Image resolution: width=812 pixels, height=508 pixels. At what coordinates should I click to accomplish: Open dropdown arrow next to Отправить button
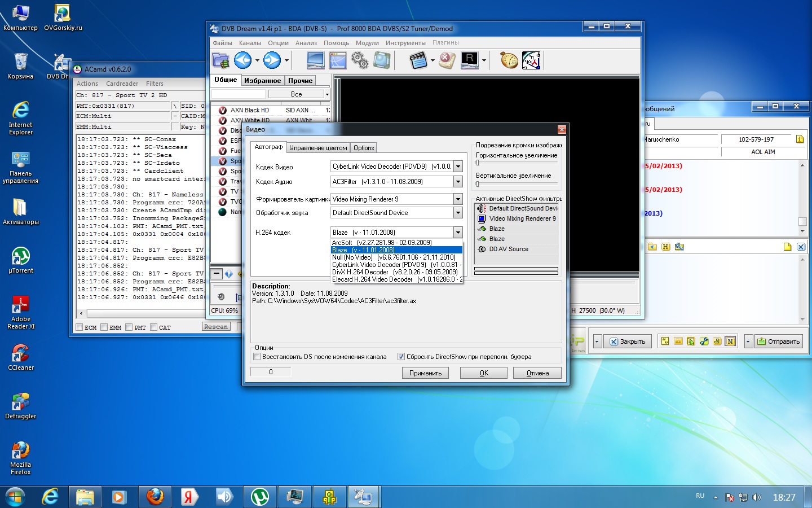tap(748, 341)
